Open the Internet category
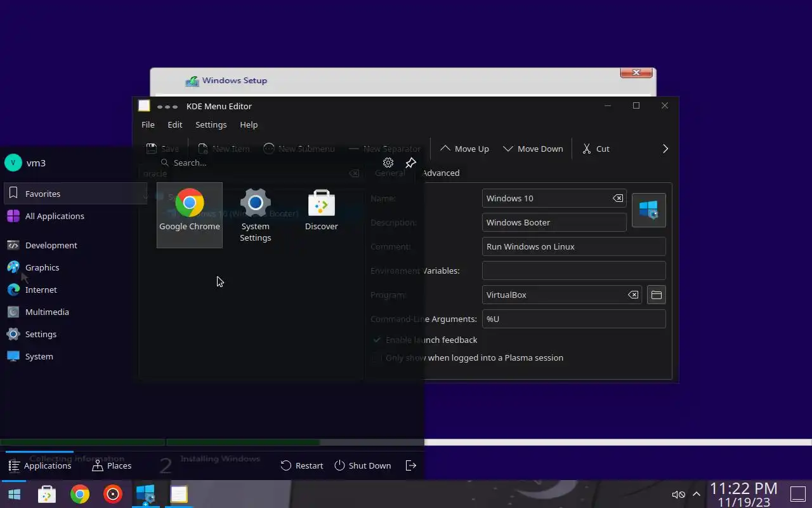 tap(75, 290)
